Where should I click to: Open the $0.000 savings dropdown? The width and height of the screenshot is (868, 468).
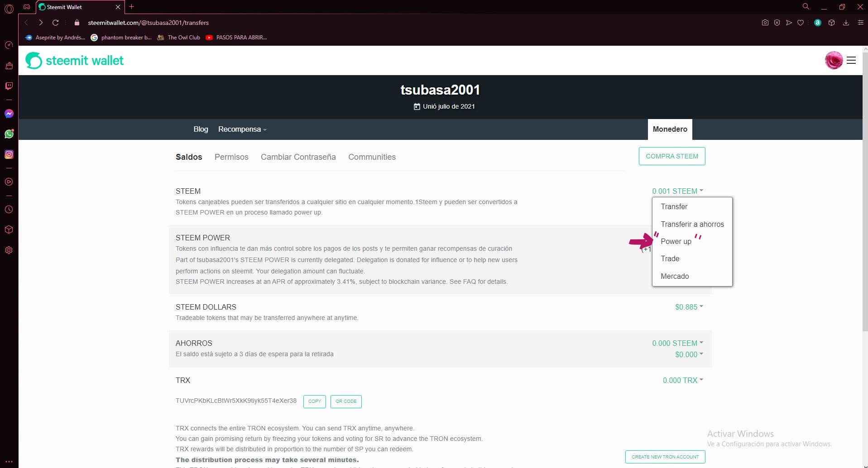(x=689, y=354)
